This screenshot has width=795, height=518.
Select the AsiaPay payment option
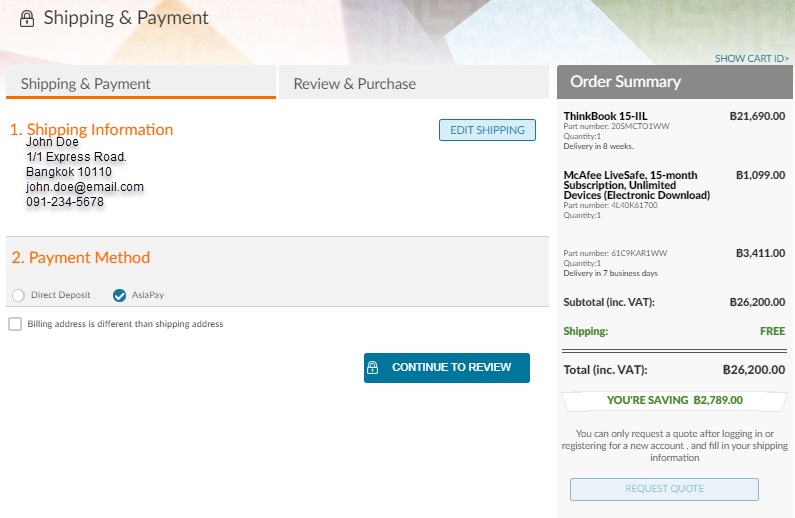click(119, 295)
